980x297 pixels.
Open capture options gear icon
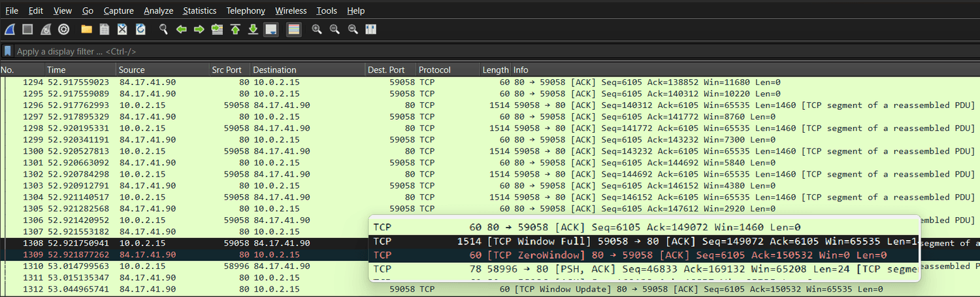[x=63, y=29]
